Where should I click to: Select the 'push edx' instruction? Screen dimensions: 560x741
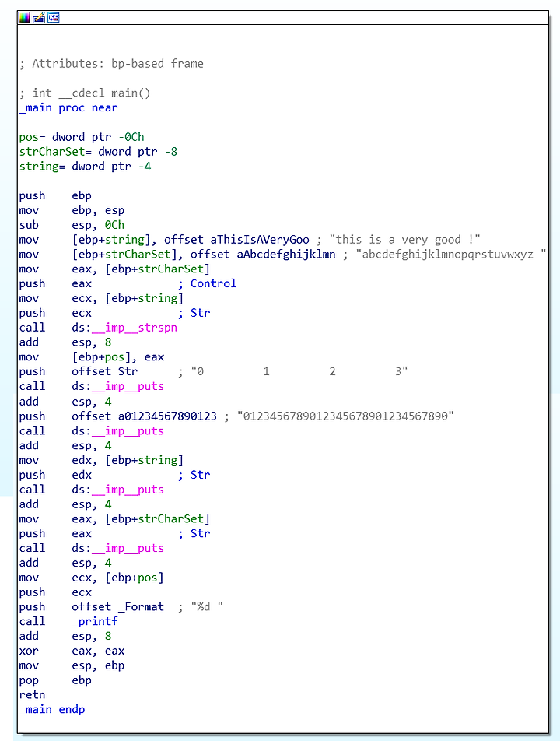[55, 475]
